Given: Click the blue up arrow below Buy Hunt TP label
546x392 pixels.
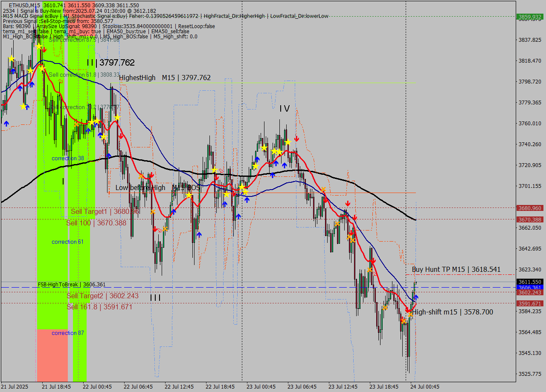Looking at the screenshot, I should click(x=416, y=297).
